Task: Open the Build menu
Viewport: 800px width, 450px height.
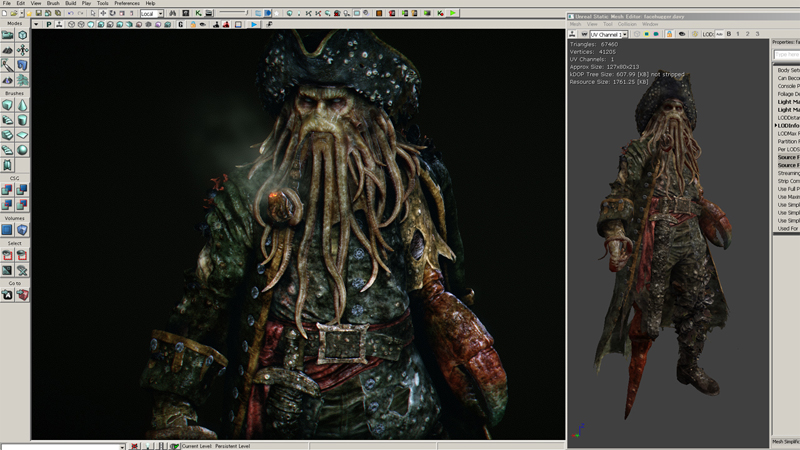Action: click(70, 3)
